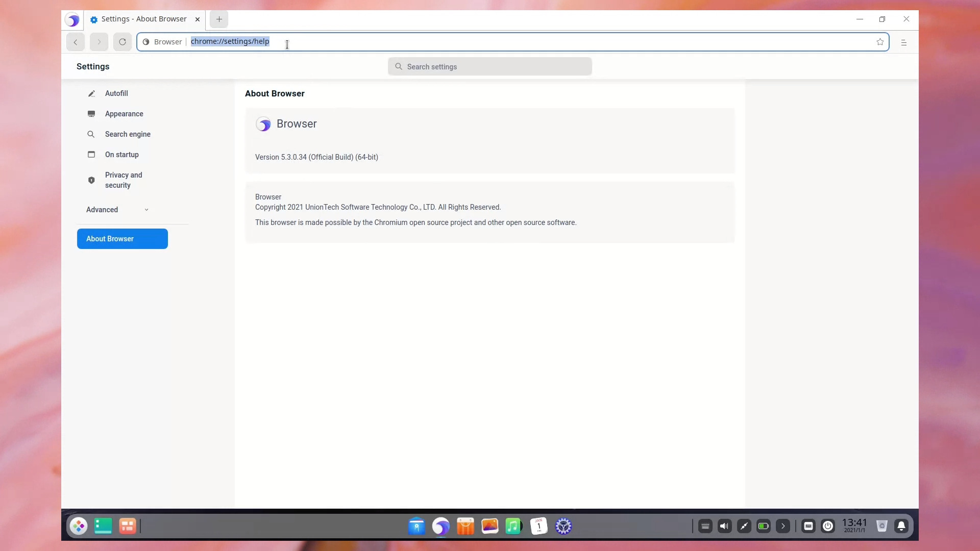The height and width of the screenshot is (551, 980).
Task: Select Appearance in the settings sidebar
Action: click(x=124, y=114)
